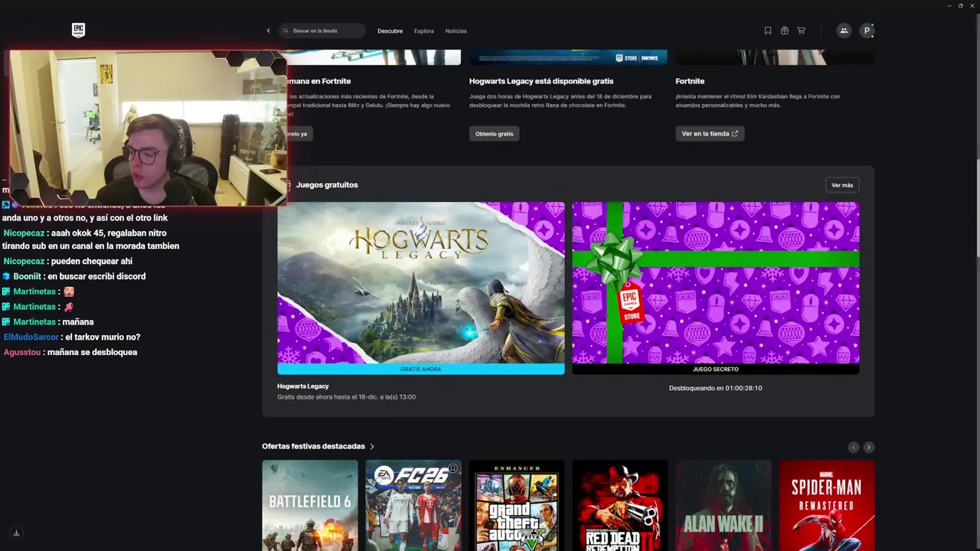
Task: Open the downloads icon at bottom left
Action: point(16,533)
